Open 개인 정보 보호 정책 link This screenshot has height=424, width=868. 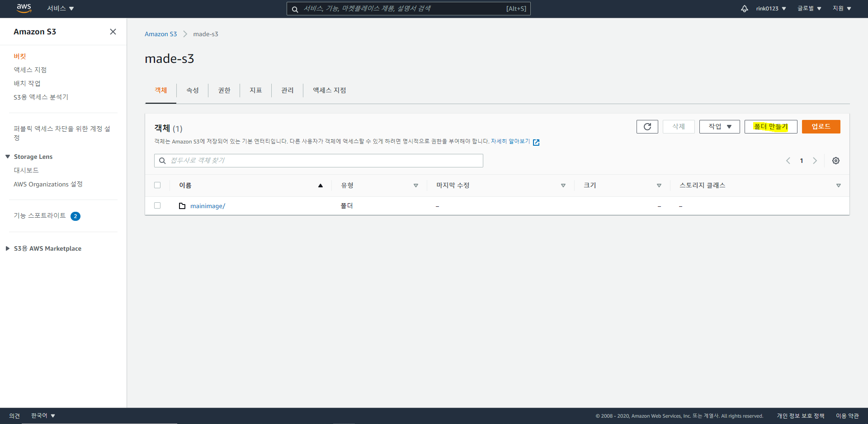click(x=801, y=416)
